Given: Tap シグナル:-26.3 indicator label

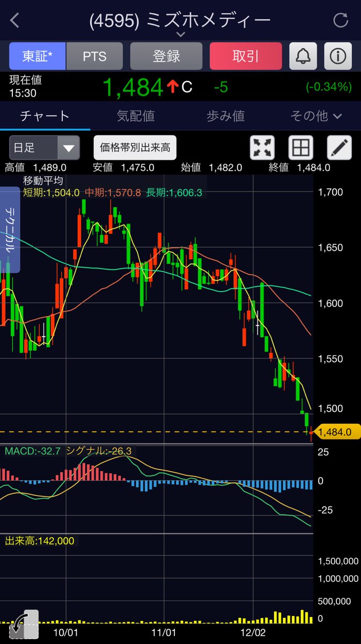Looking at the screenshot, I should pyautogui.click(x=99, y=452).
